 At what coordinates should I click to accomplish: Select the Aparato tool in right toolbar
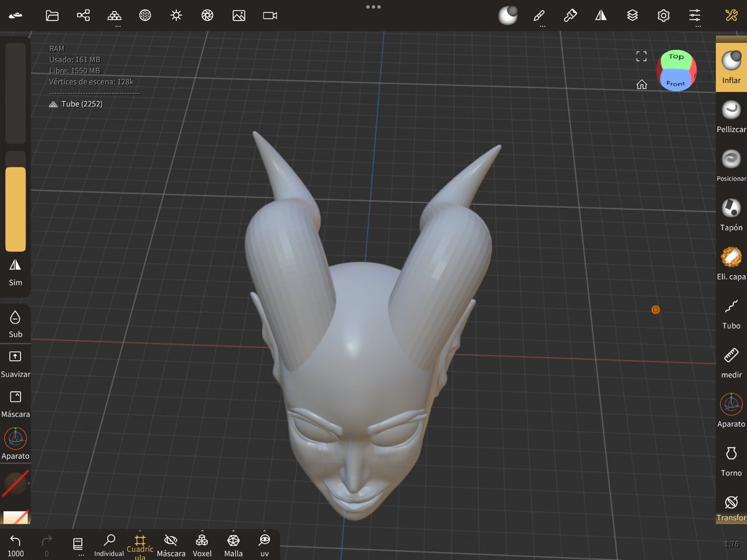tap(731, 411)
